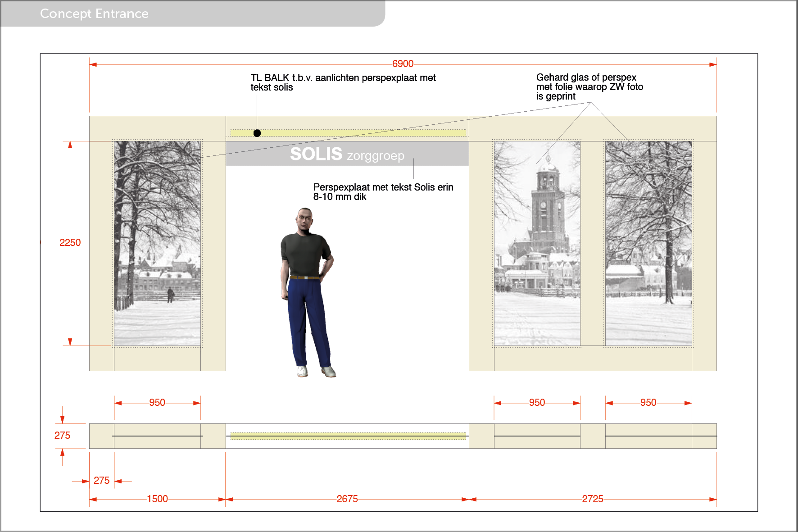Select the far right snowy tree photo panel
Image resolution: width=798 pixels, height=532 pixels.
(x=648, y=243)
